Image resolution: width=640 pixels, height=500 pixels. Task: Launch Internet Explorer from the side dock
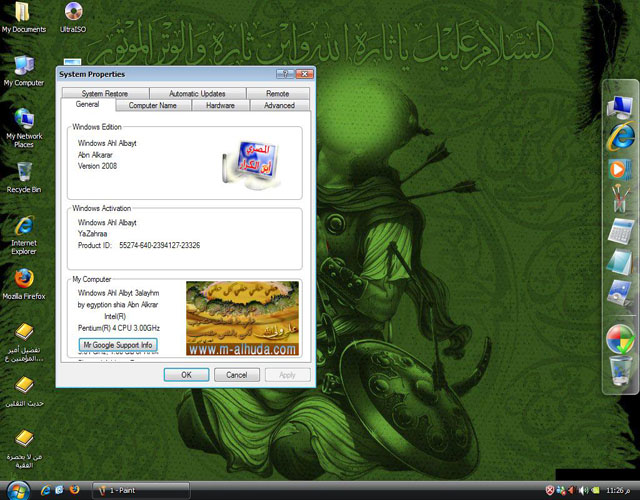[x=620, y=136]
